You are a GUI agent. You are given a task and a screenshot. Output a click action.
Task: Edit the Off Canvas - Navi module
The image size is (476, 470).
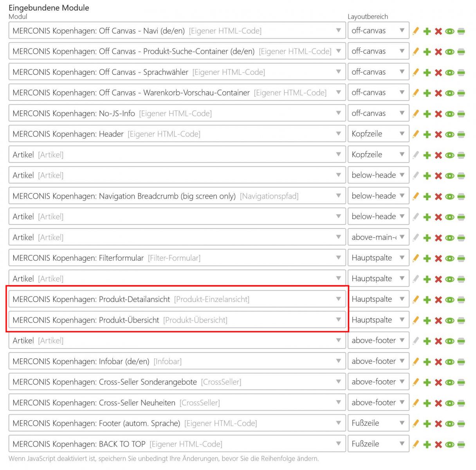click(416, 31)
